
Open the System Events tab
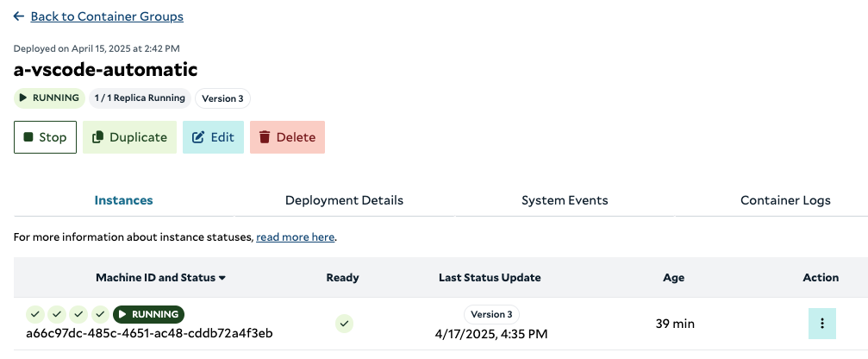(x=565, y=200)
